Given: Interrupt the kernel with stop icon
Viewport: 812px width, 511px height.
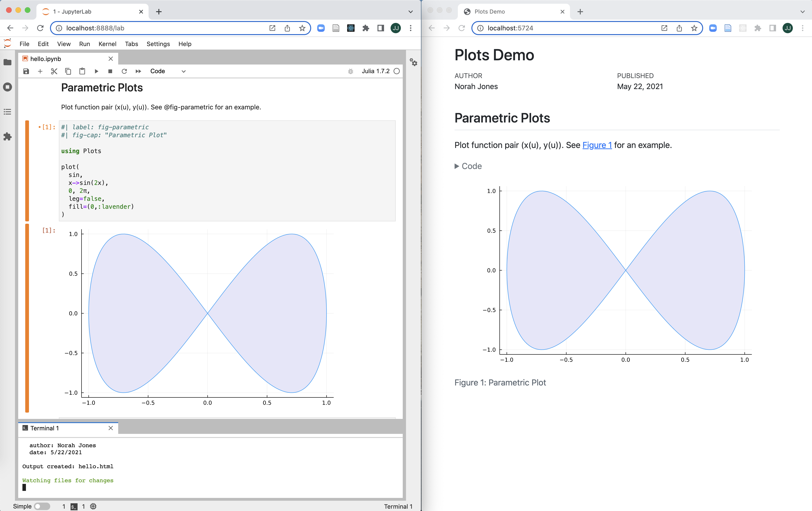Looking at the screenshot, I should (x=110, y=71).
